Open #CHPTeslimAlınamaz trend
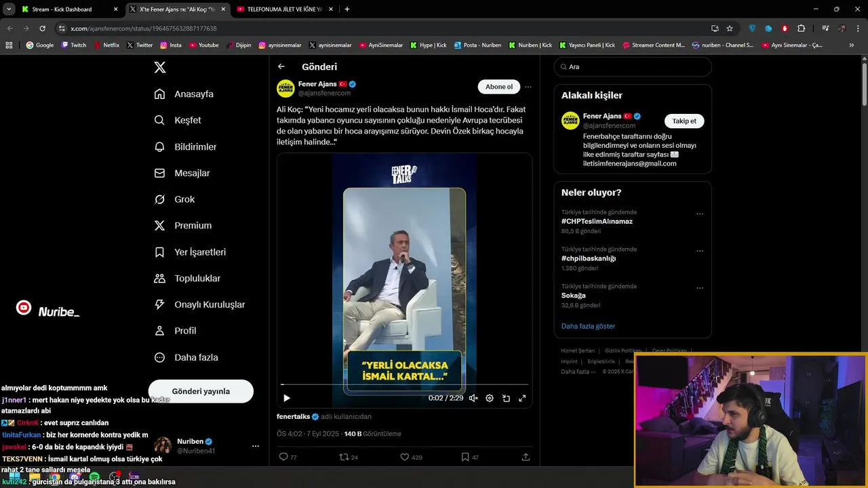 point(597,222)
